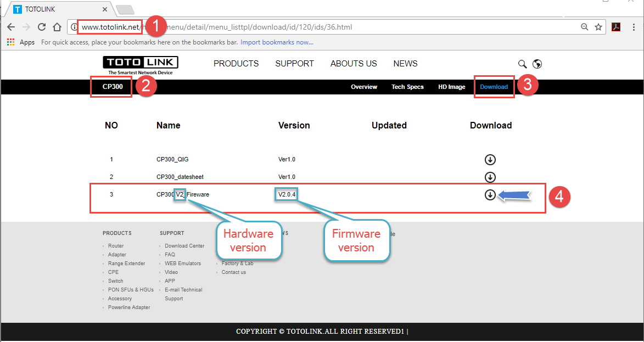Click the globe language icon

[x=537, y=64]
